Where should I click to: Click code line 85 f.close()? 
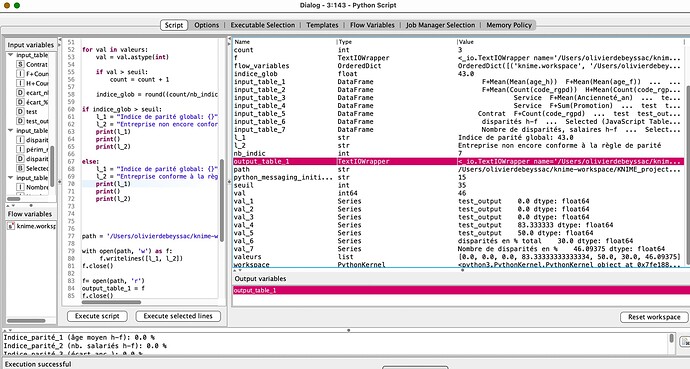(97, 296)
